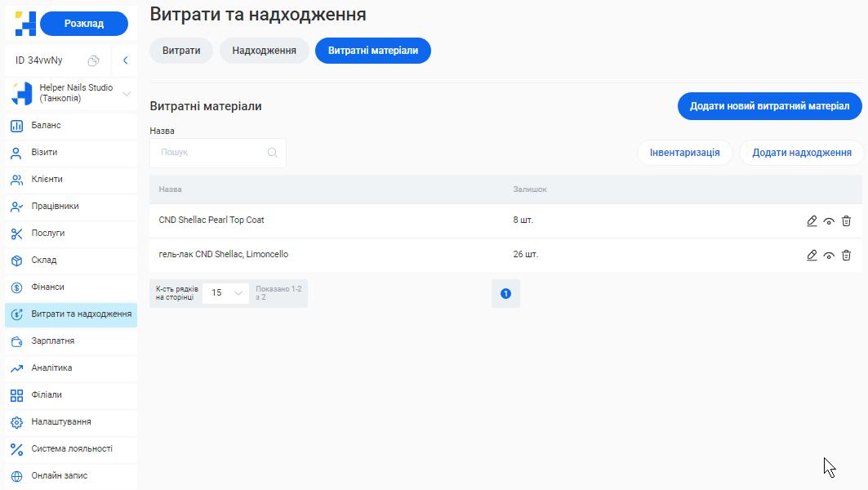Viewport: 868px width, 490px height.
Task: Delete the Limoncello gel polish row
Action: [x=846, y=255]
